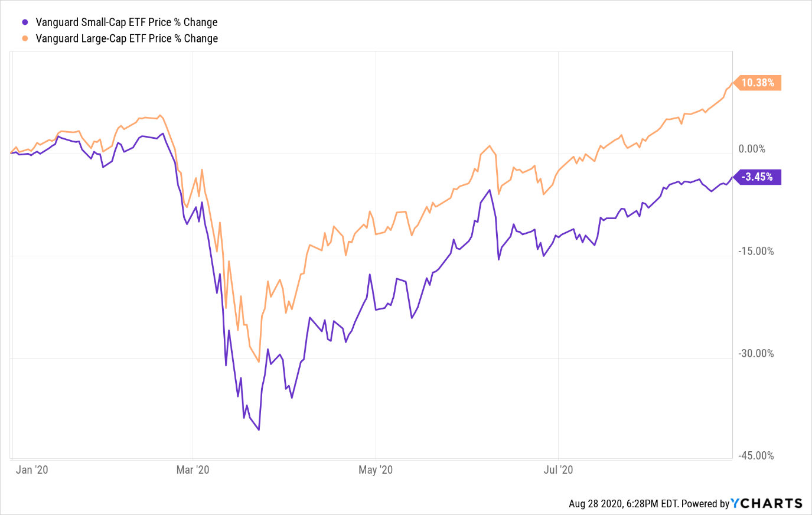Click the 10.38% orange value flag
Screen dimensions: 812x515
tap(757, 83)
